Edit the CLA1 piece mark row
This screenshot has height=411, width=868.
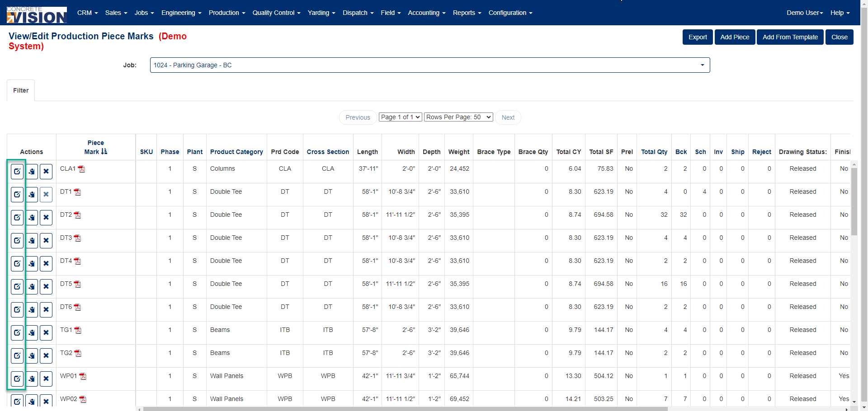click(x=17, y=172)
